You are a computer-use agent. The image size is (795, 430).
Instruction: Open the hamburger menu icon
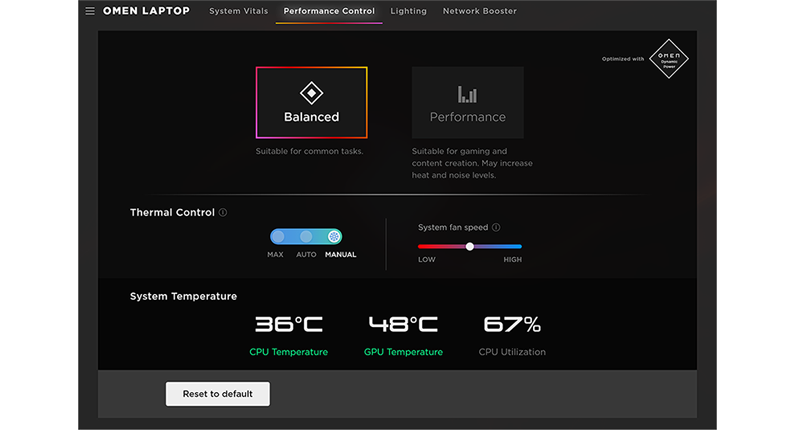[x=90, y=11]
